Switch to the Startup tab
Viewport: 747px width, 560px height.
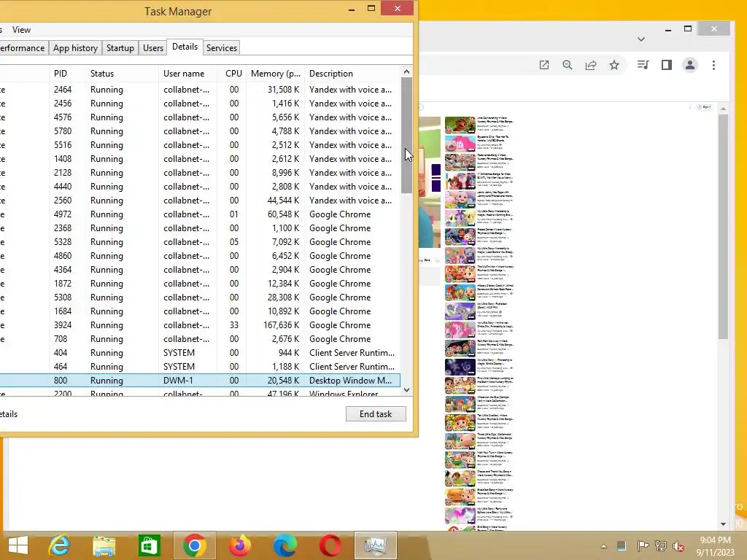[120, 47]
